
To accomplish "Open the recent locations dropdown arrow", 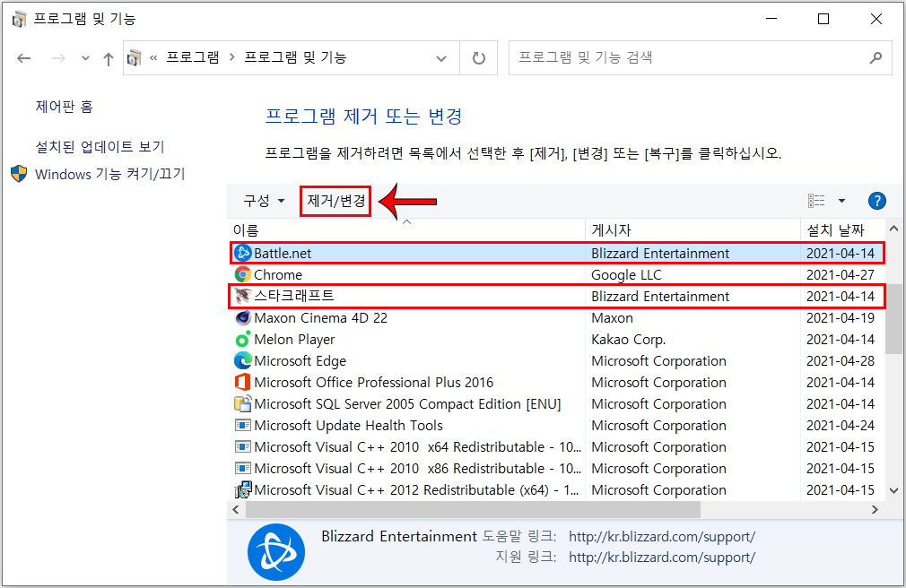I will (85, 57).
